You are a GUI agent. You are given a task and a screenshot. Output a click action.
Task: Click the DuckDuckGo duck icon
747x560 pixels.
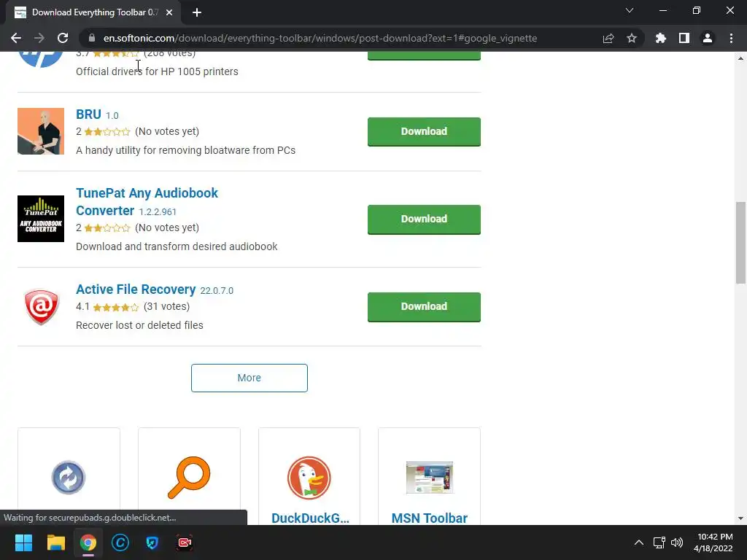pyautogui.click(x=309, y=478)
